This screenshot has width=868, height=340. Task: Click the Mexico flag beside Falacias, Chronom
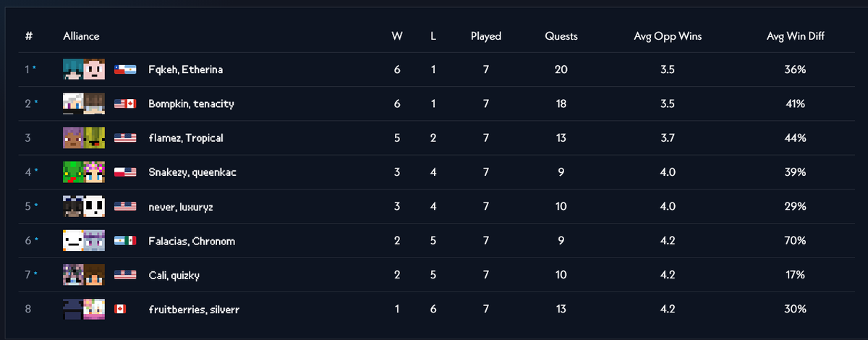[131, 241]
